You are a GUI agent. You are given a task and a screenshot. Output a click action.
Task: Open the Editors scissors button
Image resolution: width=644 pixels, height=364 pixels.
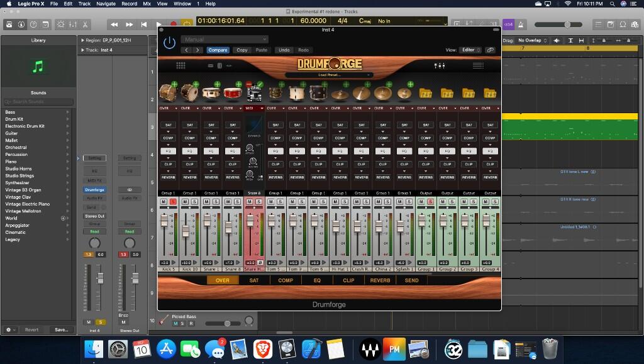85,25
